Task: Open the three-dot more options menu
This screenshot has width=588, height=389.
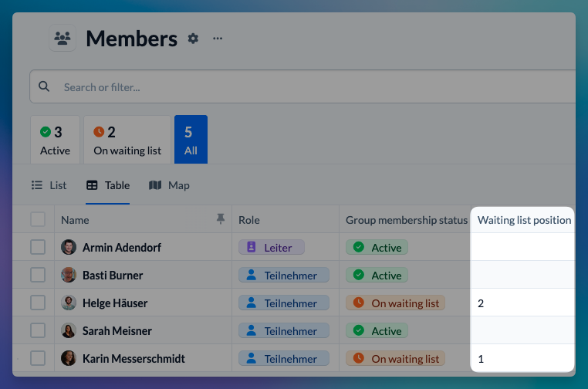Action: point(218,39)
